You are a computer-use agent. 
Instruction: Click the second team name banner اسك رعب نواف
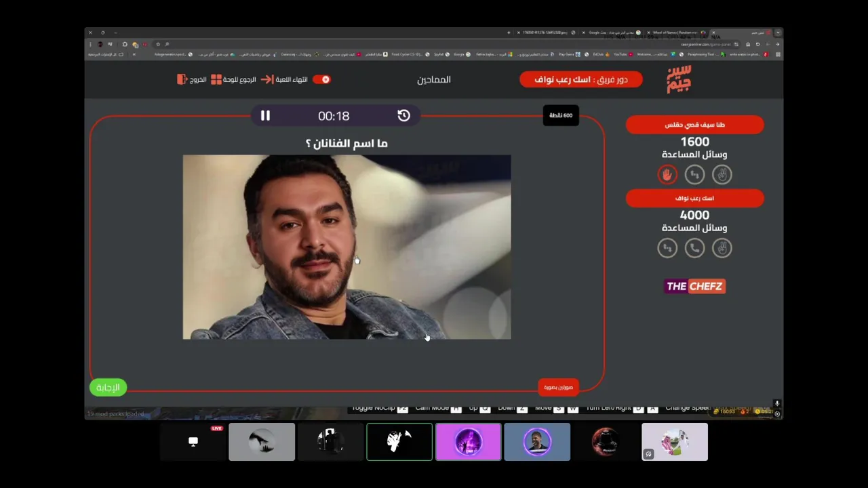pyautogui.click(x=694, y=198)
